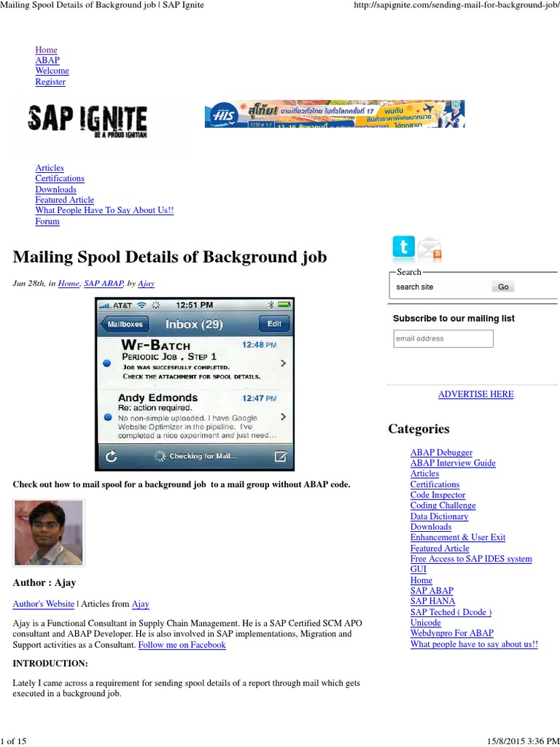
Task: Open Enhancement & User Exit category
Action: (x=458, y=538)
